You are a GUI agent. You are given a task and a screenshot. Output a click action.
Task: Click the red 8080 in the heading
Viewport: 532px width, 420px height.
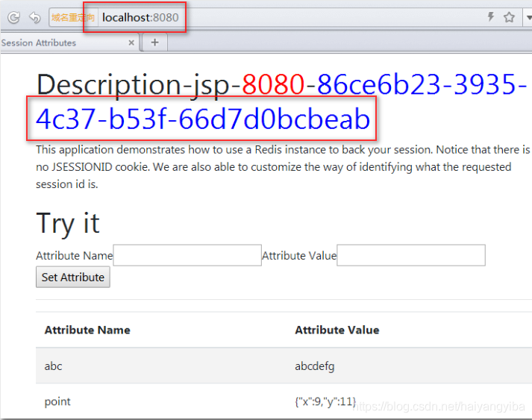[x=273, y=84]
